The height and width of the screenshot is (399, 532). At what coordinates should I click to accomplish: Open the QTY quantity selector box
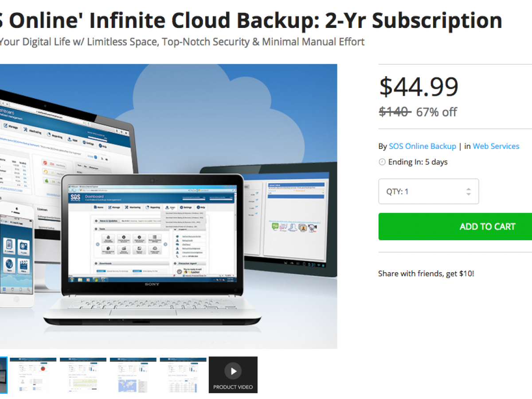tap(428, 192)
